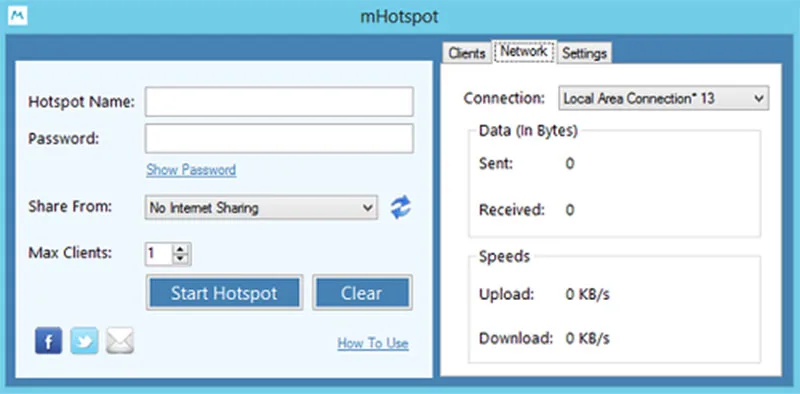Select the Network tab

524,51
